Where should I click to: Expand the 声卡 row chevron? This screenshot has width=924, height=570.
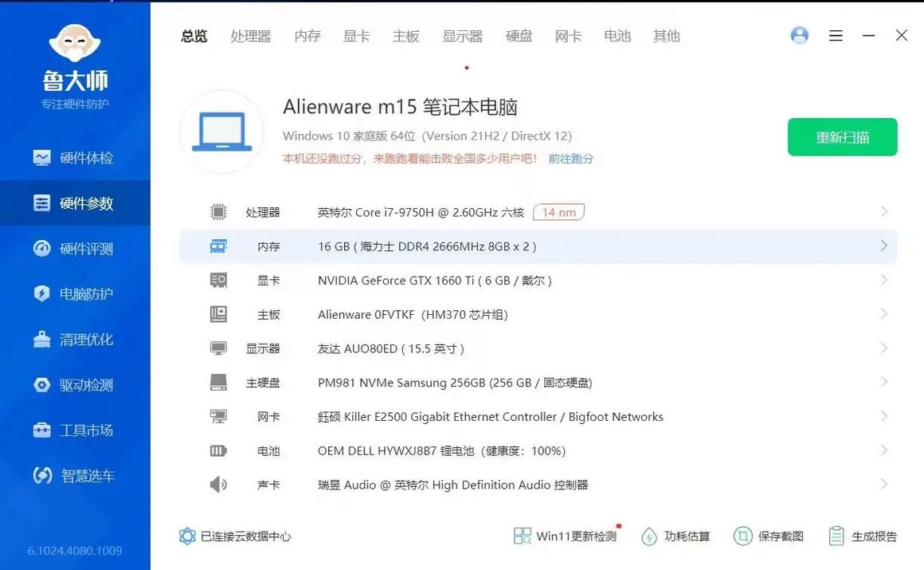[884, 484]
